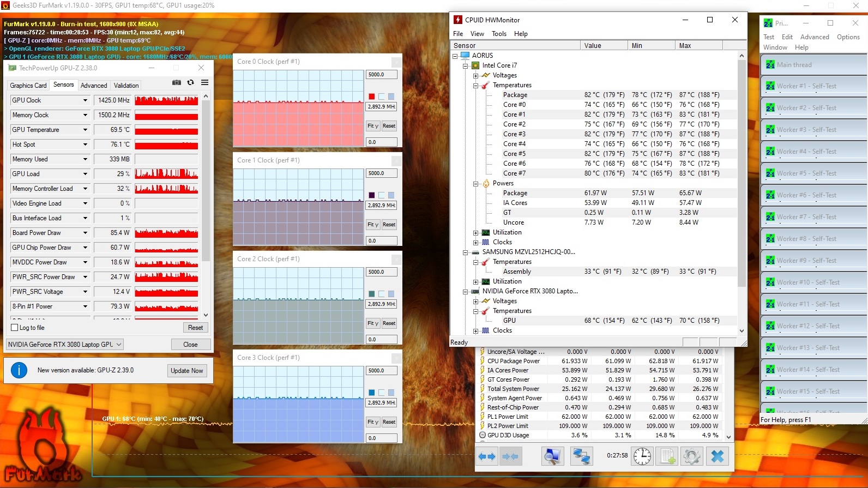Collapse the Intel Core i7 Temperatures node

(x=476, y=86)
